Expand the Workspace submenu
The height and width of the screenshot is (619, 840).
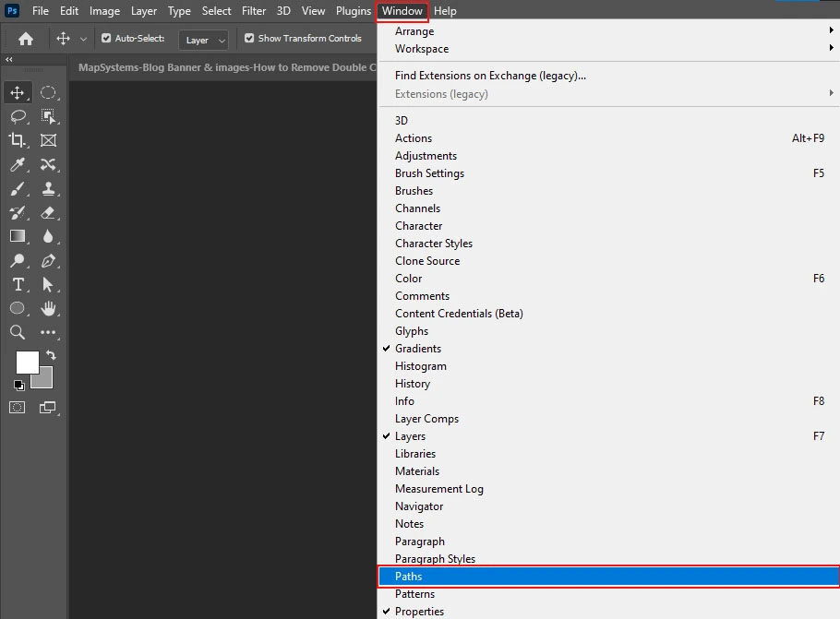pyautogui.click(x=422, y=49)
